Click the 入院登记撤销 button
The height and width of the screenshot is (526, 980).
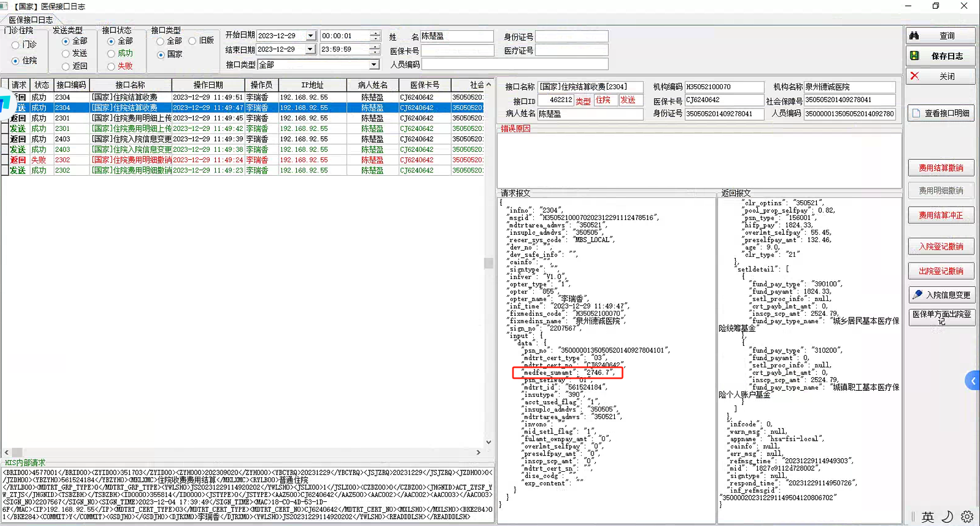[x=941, y=247]
